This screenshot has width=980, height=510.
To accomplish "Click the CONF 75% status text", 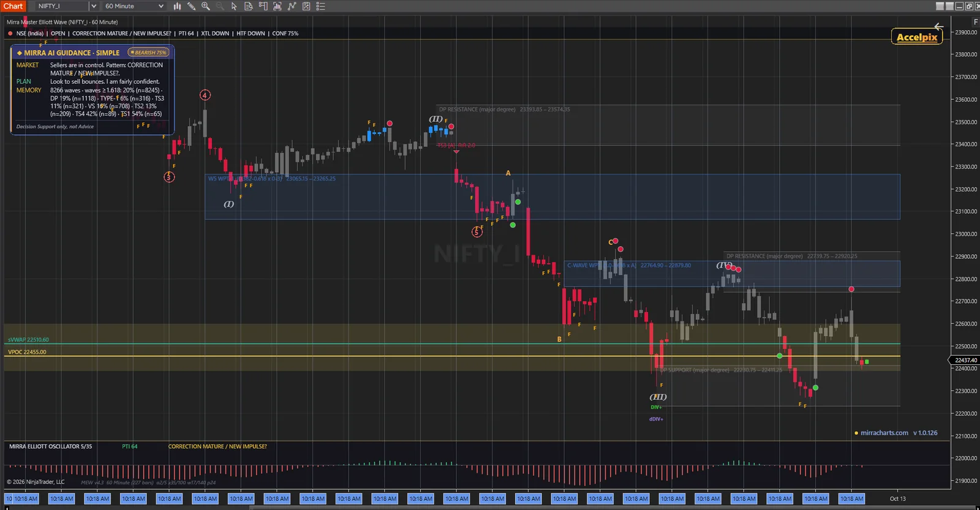I will (x=285, y=34).
